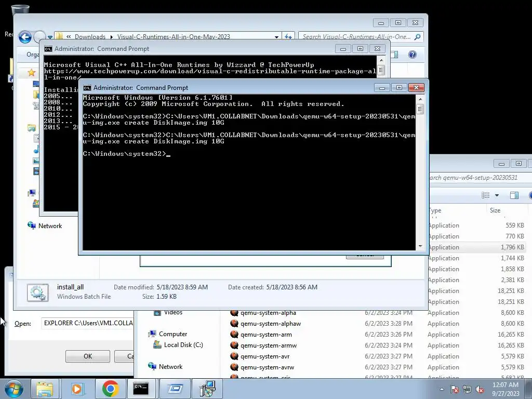Click the 16,265 KB size of qemu-system-arm
Screen dimensions: 532x399
coord(511,335)
